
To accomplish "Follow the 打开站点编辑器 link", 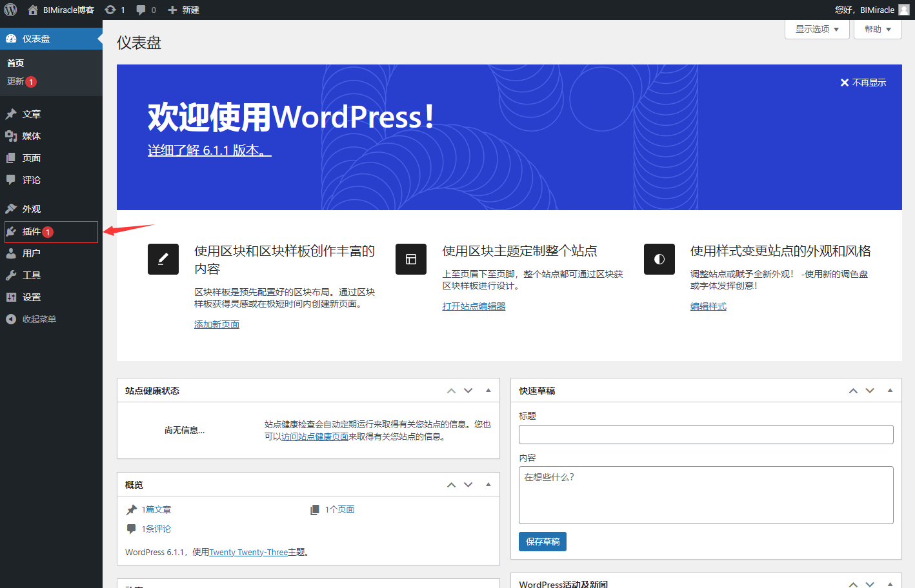I will 474,306.
